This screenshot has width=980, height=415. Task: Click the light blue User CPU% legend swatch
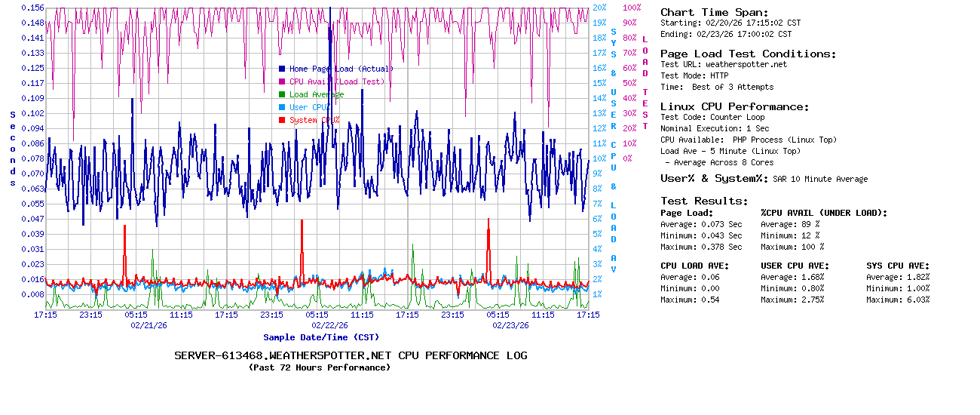282,107
